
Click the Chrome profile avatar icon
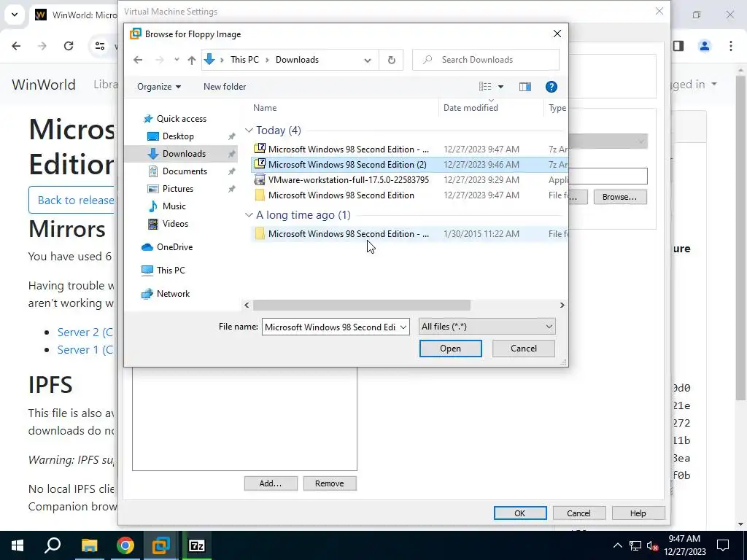pyautogui.click(x=704, y=46)
